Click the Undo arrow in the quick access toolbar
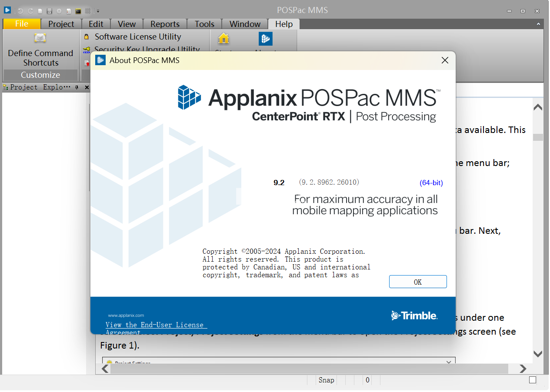 (x=20, y=11)
